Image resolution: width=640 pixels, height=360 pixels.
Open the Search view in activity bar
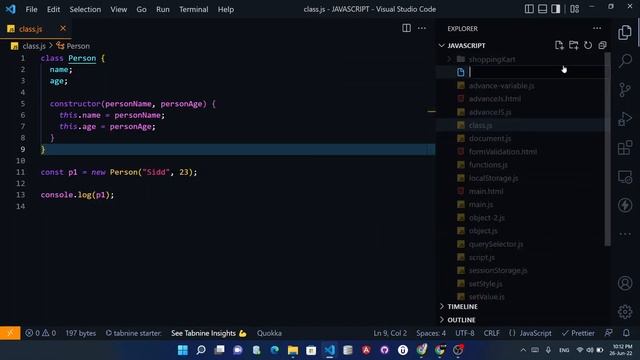tap(624, 61)
